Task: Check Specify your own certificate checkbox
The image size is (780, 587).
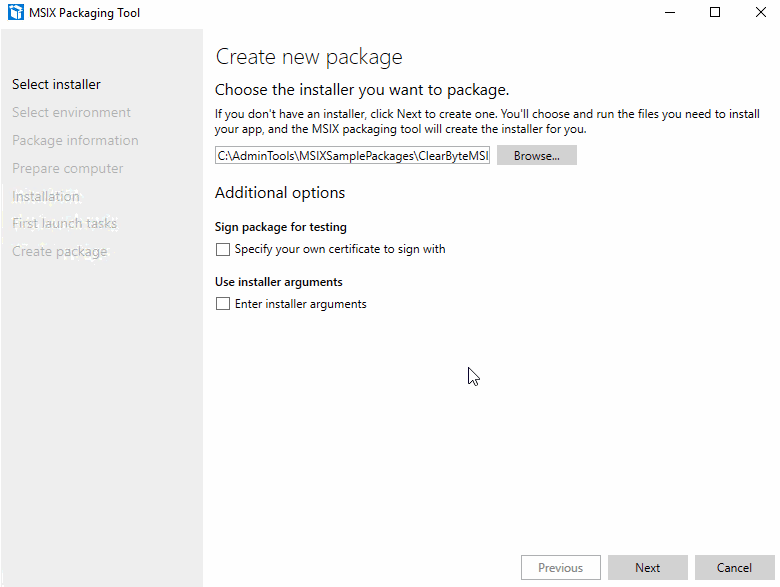Action: coord(223,249)
